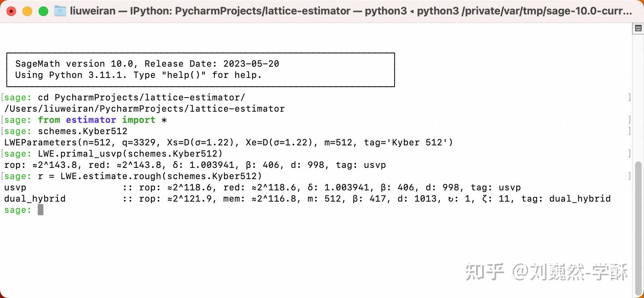
Task: Place cursor at the empty sage prompt
Action: click(x=41, y=210)
